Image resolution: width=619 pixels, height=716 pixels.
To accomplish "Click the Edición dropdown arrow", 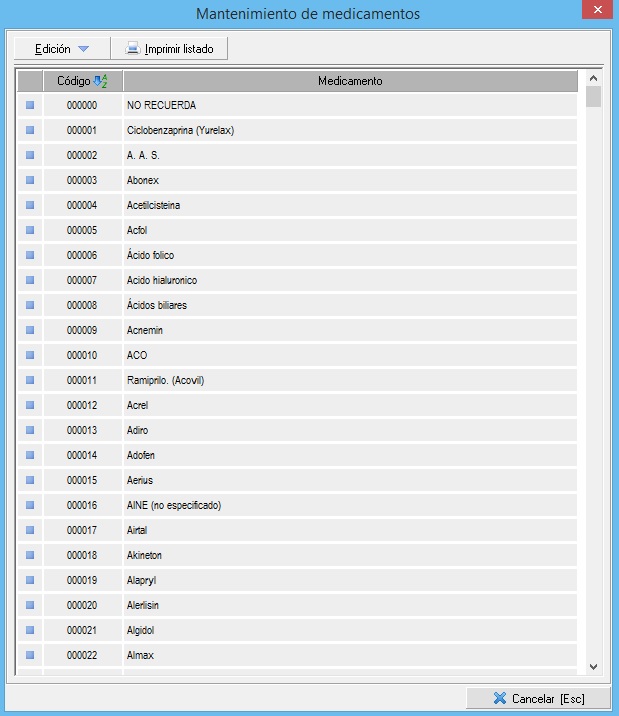I will [83, 49].
